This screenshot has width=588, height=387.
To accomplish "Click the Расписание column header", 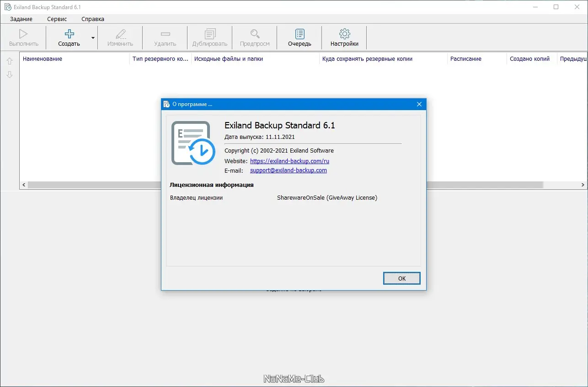I will [477, 59].
